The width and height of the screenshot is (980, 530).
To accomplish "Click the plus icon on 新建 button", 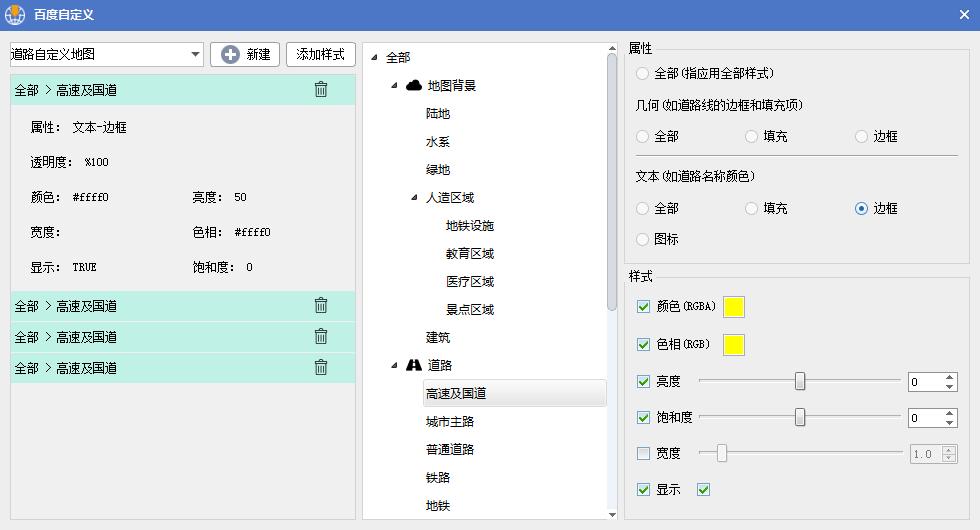I will point(230,54).
